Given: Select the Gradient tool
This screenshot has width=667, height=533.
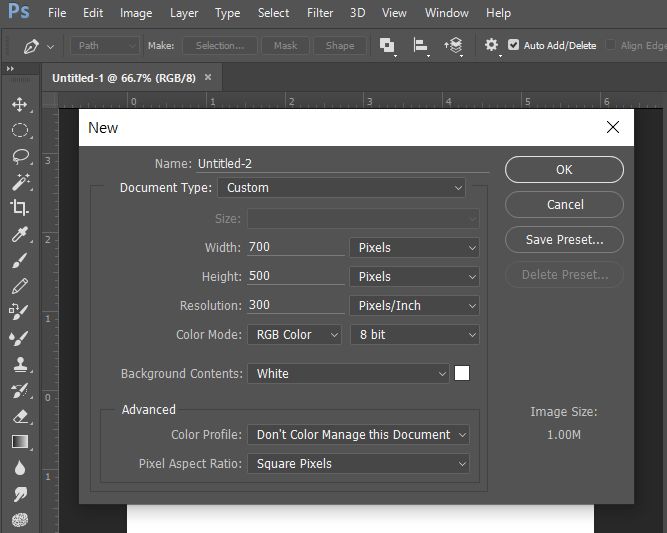Looking at the screenshot, I should (x=20, y=442).
